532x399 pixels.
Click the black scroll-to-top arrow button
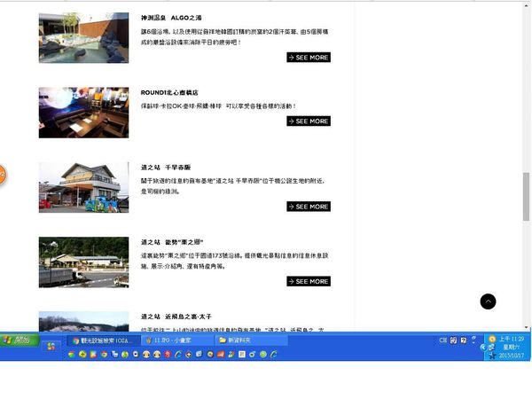pyautogui.click(x=488, y=301)
